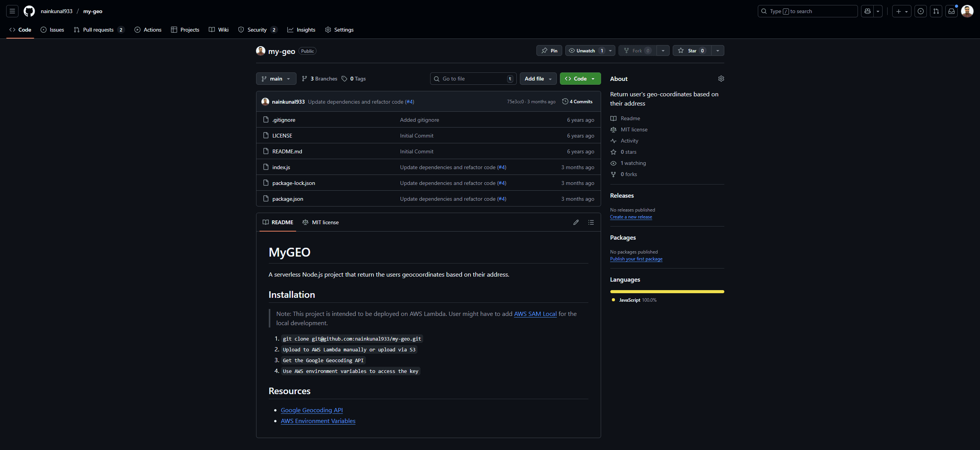The image size is (980, 450).
Task: Toggle Star on the repository
Action: pos(692,51)
